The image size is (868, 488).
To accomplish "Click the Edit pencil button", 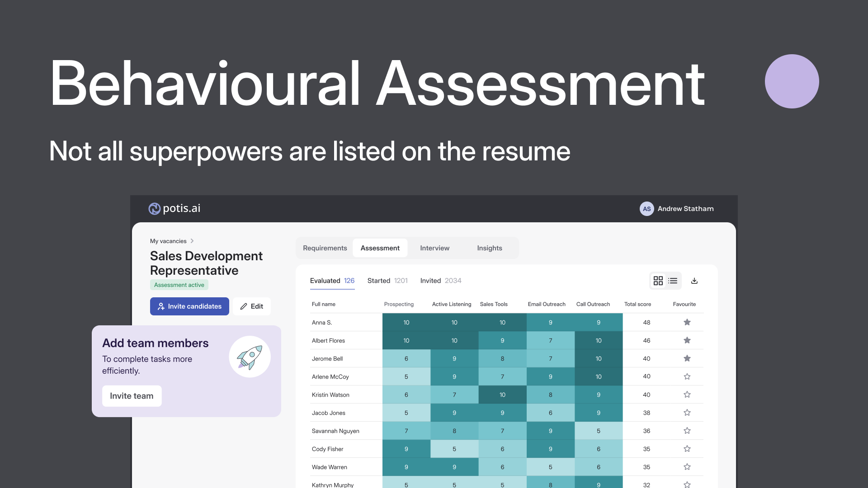I will coord(252,306).
